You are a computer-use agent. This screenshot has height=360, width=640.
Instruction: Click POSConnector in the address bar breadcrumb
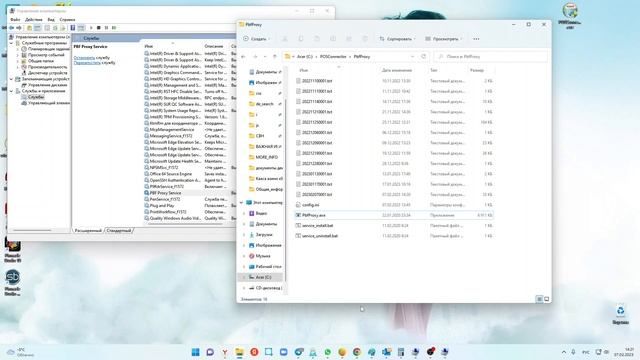click(333, 57)
